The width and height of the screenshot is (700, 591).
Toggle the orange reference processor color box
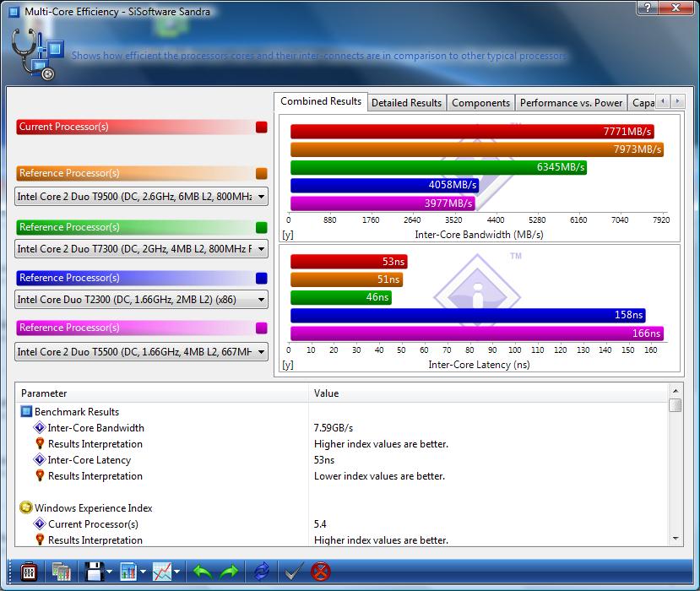[x=262, y=173]
